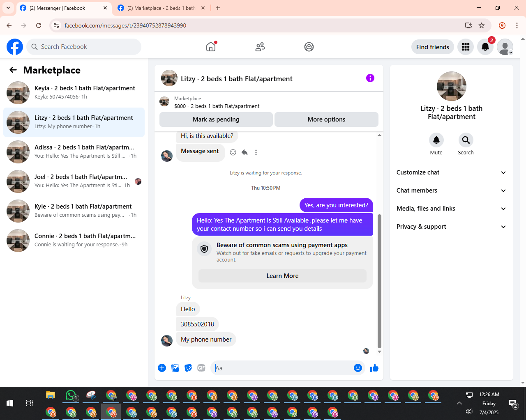Image resolution: width=526 pixels, height=420 pixels.
Task: Open the $800 Marketplace listing link
Action: (x=217, y=106)
